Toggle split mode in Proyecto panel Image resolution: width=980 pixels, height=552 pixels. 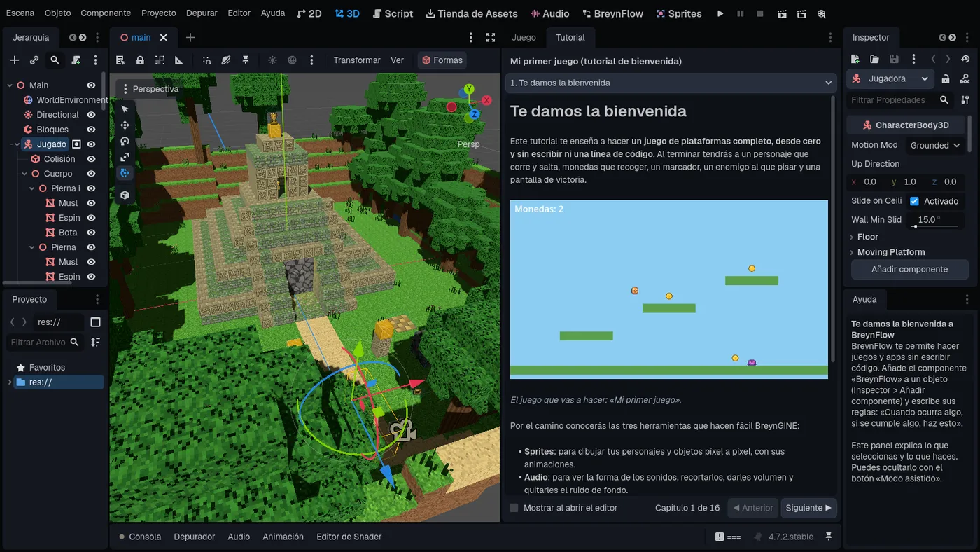(x=96, y=322)
